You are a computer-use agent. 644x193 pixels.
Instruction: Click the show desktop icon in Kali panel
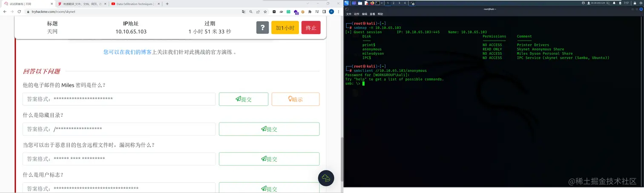pyautogui.click(x=354, y=3)
